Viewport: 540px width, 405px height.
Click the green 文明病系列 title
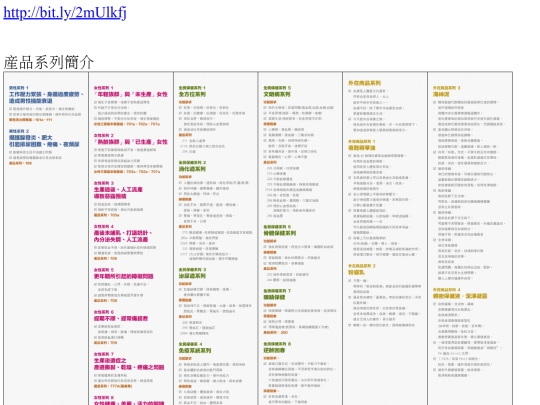coord(277,94)
